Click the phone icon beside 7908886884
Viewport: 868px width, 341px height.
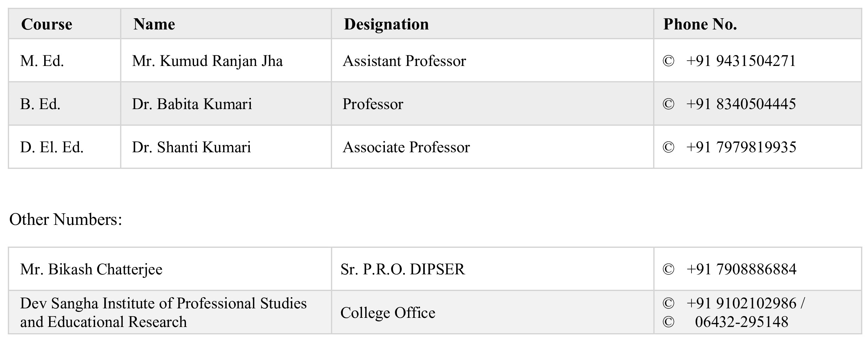click(x=668, y=269)
